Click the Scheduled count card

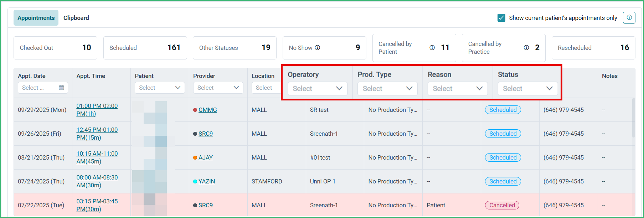point(145,48)
